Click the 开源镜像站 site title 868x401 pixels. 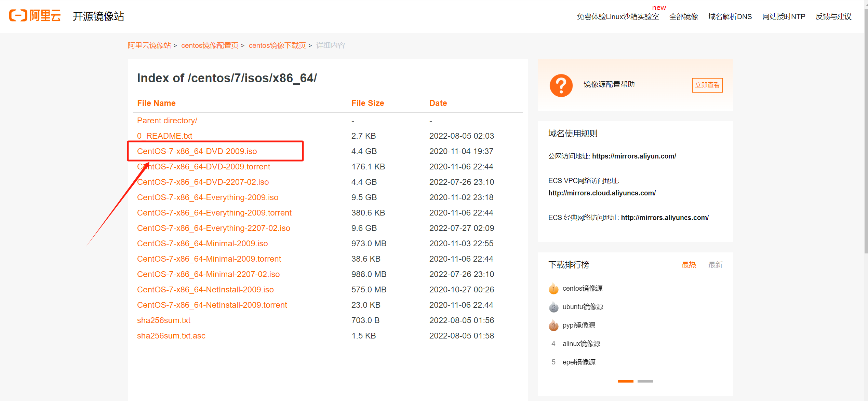pos(98,16)
